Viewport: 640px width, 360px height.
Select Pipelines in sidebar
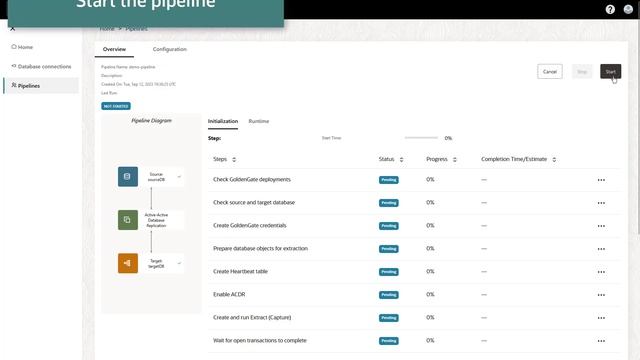click(41, 86)
